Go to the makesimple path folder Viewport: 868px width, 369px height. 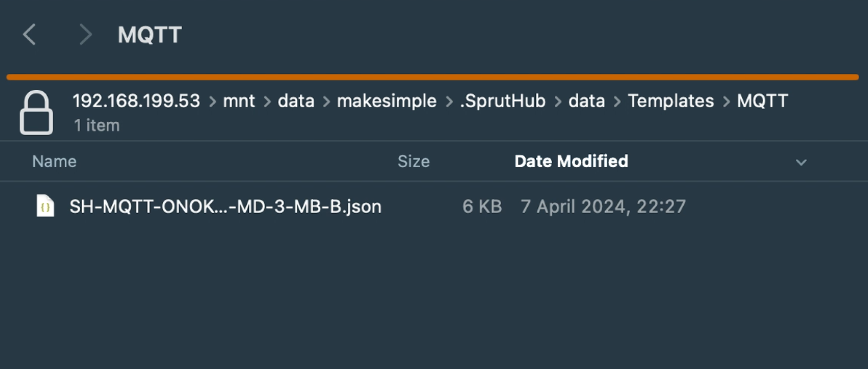387,101
